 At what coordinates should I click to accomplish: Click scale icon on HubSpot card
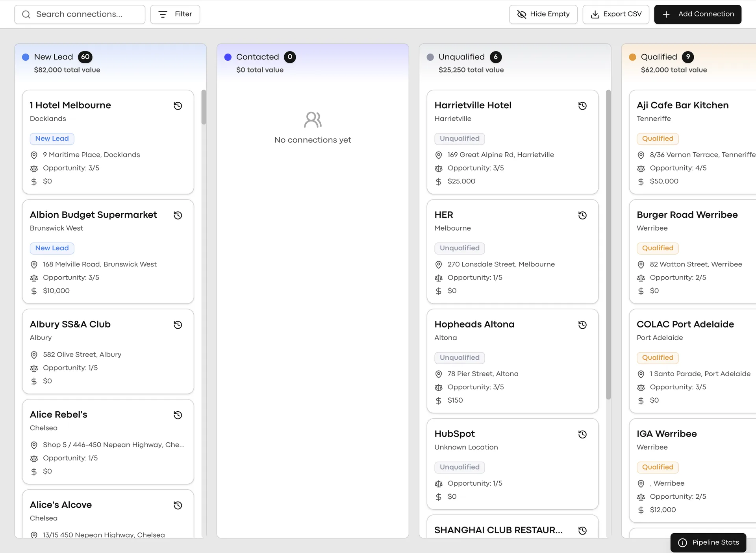tap(439, 484)
